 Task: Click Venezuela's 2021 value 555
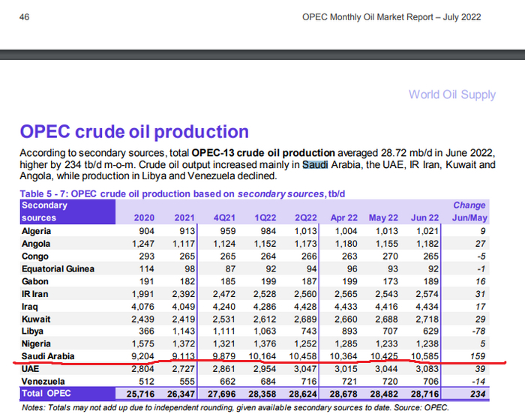click(187, 382)
